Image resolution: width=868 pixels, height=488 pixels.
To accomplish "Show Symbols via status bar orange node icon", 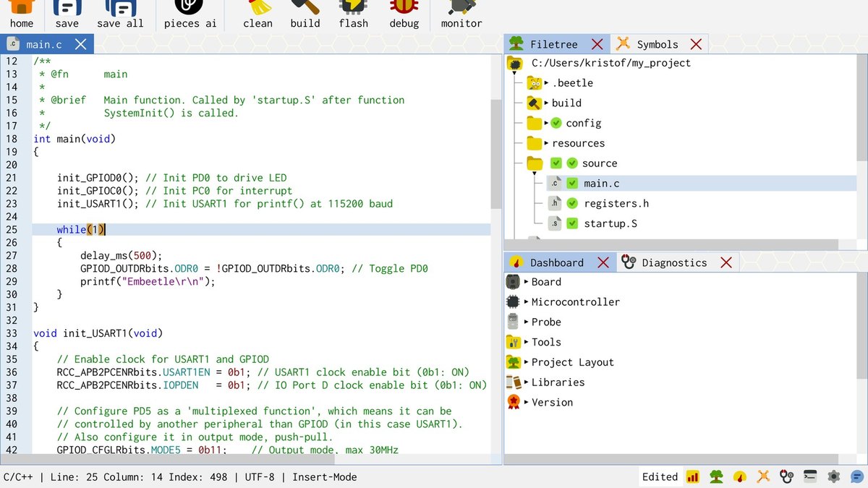I will [763, 476].
